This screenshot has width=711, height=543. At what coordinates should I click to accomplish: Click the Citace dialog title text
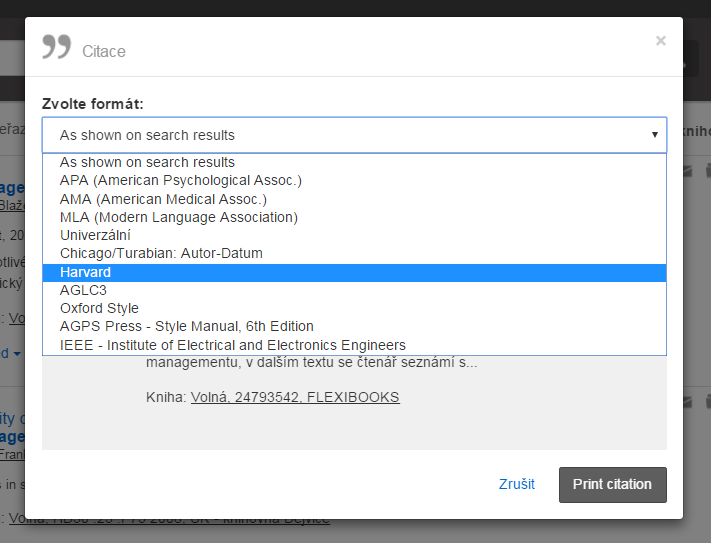(x=104, y=51)
